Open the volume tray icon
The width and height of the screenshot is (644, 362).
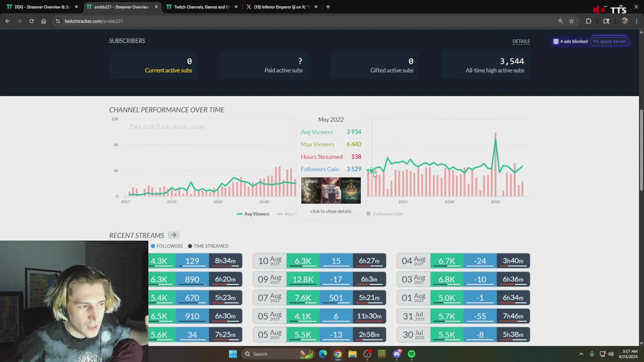[610, 354]
